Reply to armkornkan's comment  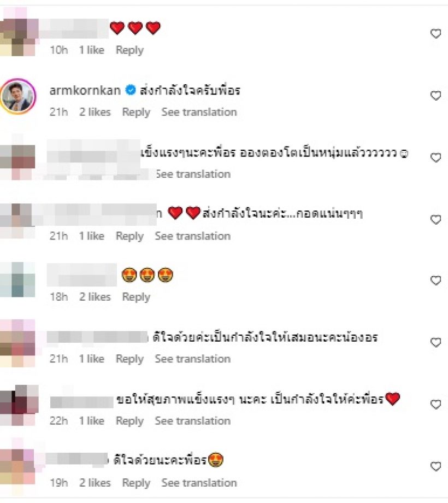pos(136,112)
